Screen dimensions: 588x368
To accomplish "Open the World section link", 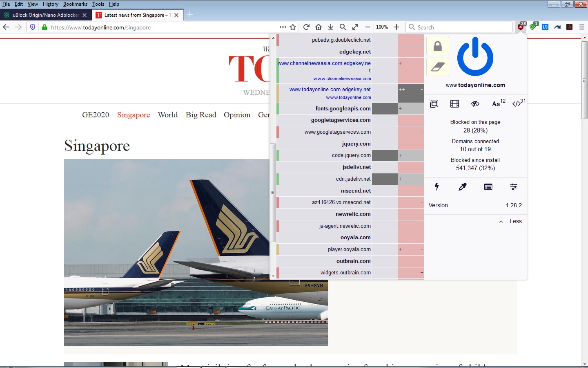I will coord(168,115).
